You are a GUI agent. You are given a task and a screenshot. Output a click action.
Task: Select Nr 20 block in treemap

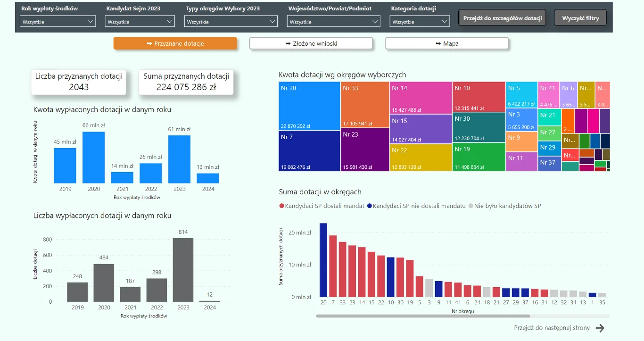[309, 106]
